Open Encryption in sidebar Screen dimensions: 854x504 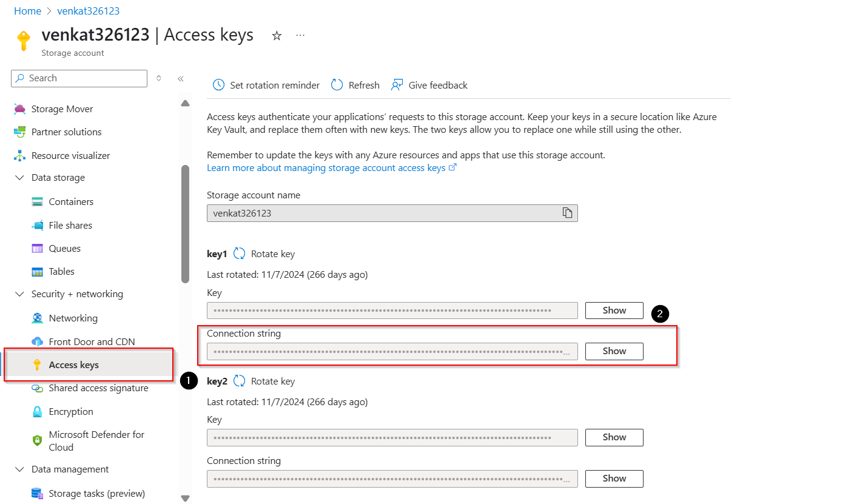pos(71,412)
